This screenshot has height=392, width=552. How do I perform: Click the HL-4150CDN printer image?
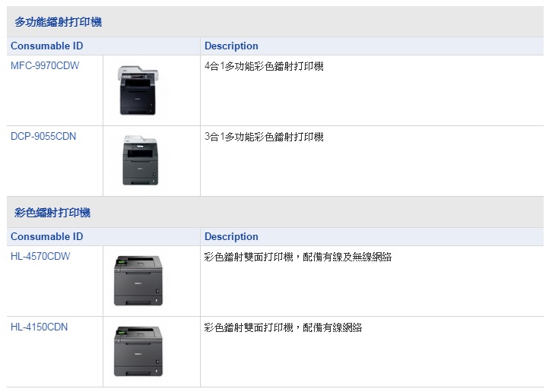[x=138, y=351]
